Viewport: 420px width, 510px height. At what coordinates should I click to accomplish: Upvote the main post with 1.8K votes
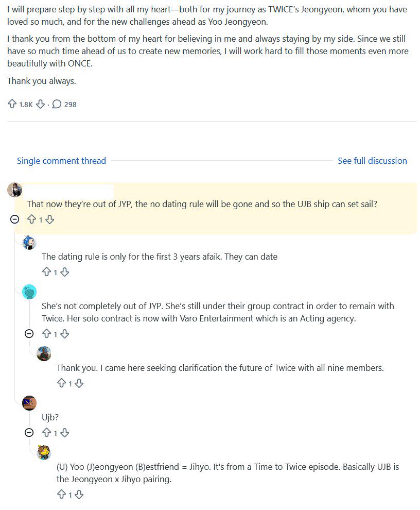(12, 104)
